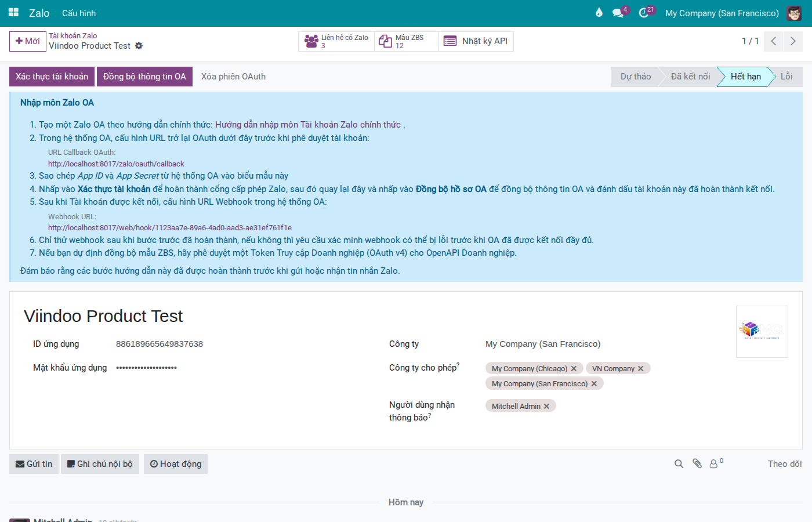
Task: Select Dự thảo status stage
Action: (636, 77)
